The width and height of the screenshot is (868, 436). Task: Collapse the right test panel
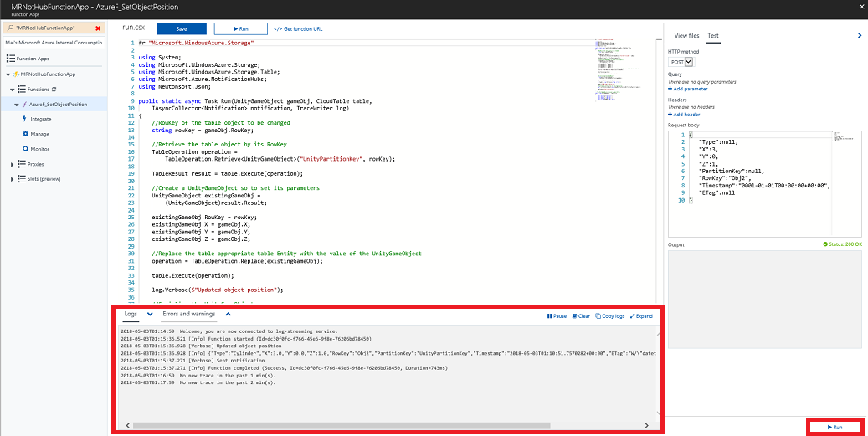point(859,35)
